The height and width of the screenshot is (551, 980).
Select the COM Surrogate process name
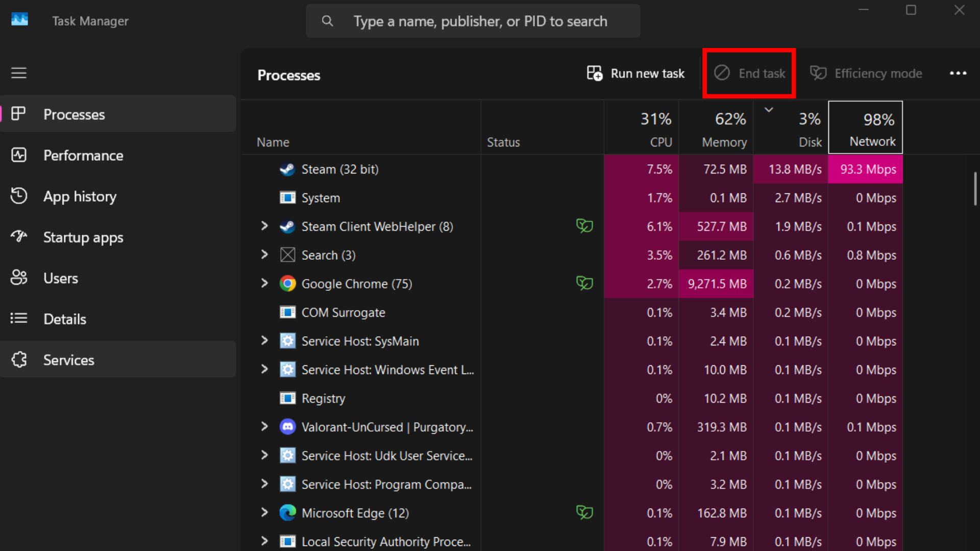click(x=343, y=312)
